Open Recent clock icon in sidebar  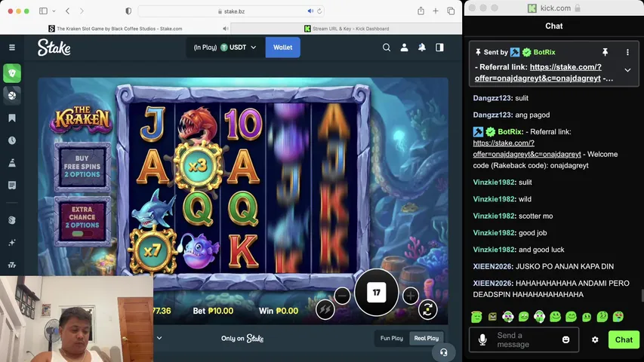(12, 140)
